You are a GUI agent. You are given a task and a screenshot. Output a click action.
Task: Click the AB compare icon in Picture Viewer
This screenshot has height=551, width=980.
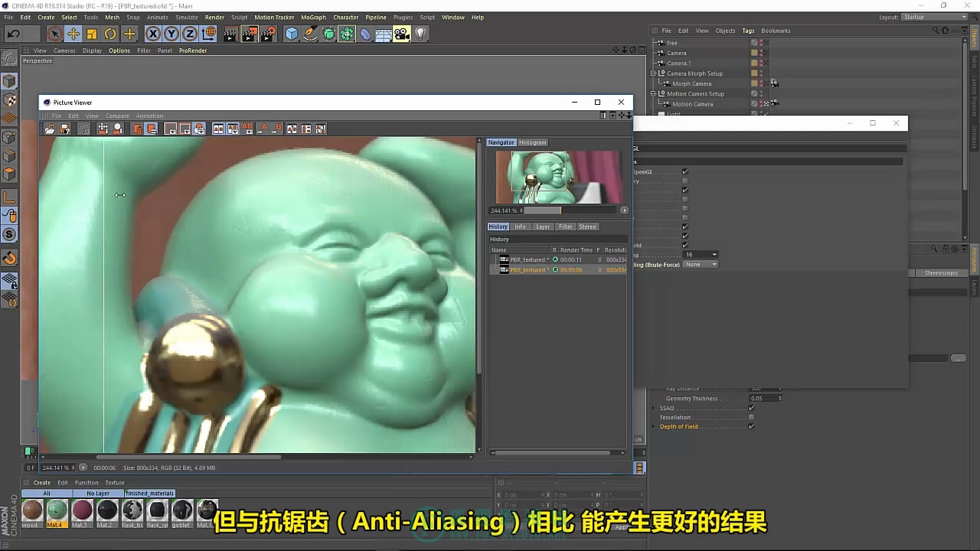tap(247, 129)
